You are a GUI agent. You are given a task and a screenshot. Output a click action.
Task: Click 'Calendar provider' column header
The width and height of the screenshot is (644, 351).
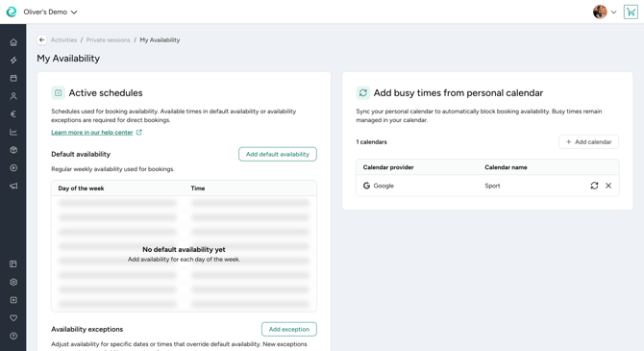point(388,167)
